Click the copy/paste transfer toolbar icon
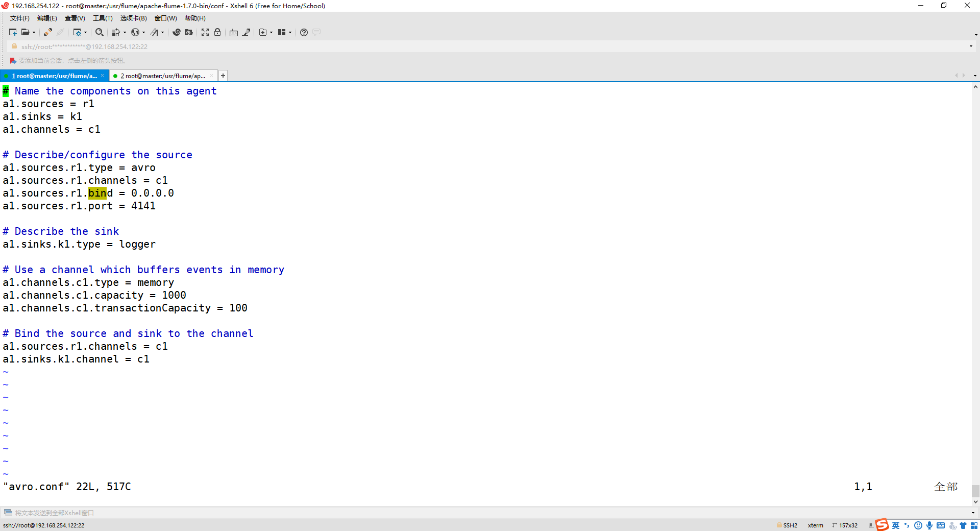This screenshot has width=980, height=531. tap(116, 32)
